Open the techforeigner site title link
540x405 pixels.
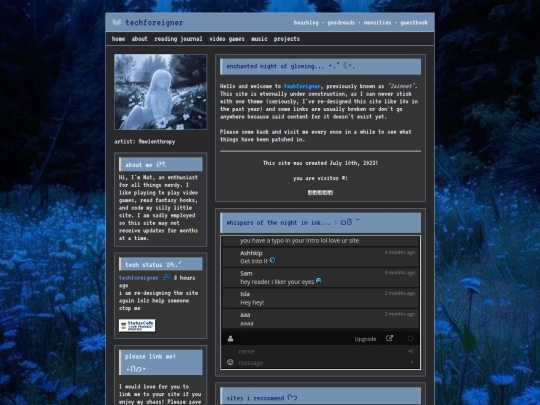pyautogui.click(x=154, y=23)
